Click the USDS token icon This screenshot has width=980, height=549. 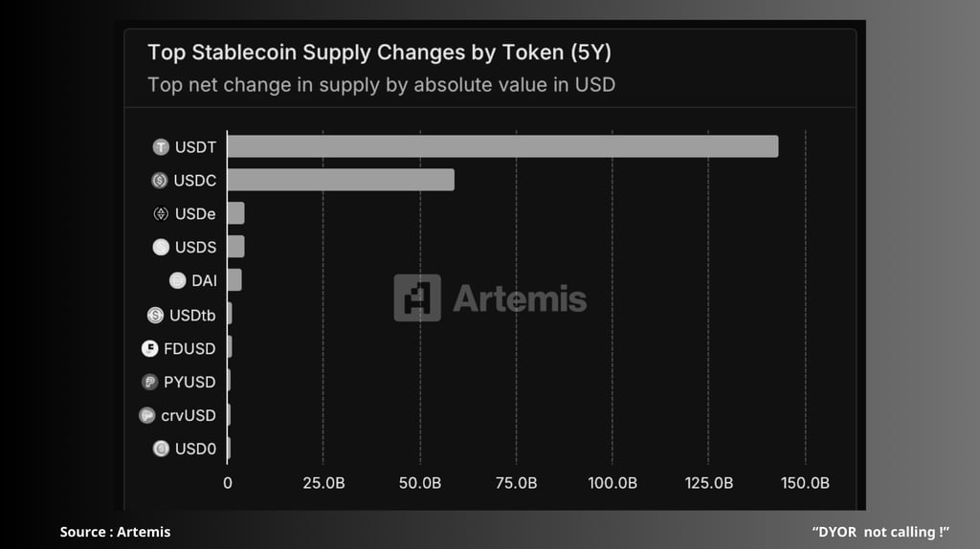coord(161,248)
